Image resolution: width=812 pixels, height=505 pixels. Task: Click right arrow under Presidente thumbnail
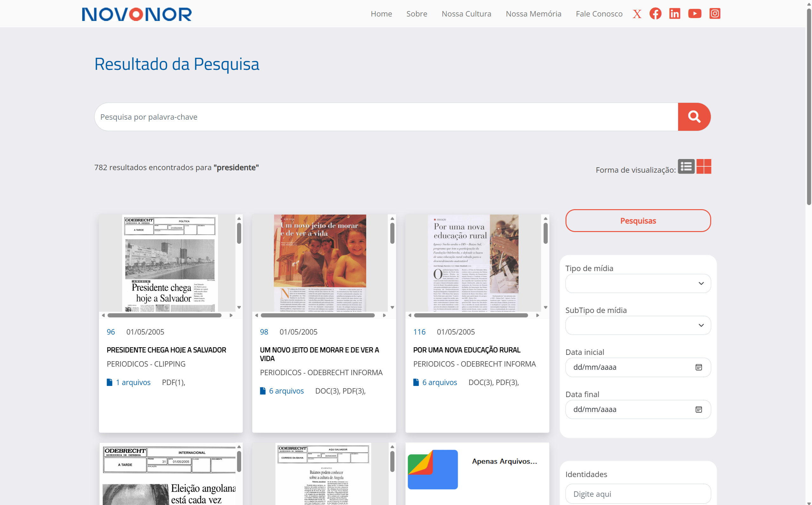point(231,315)
